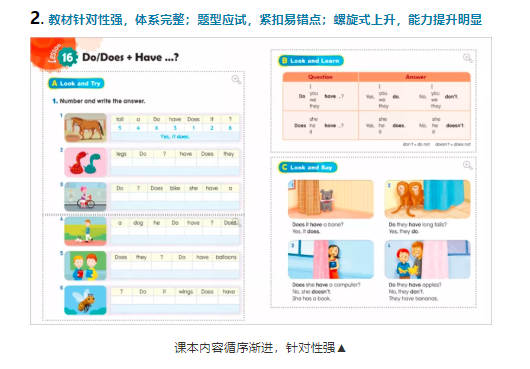Click the magnifier icon beside row 4

click(237, 222)
